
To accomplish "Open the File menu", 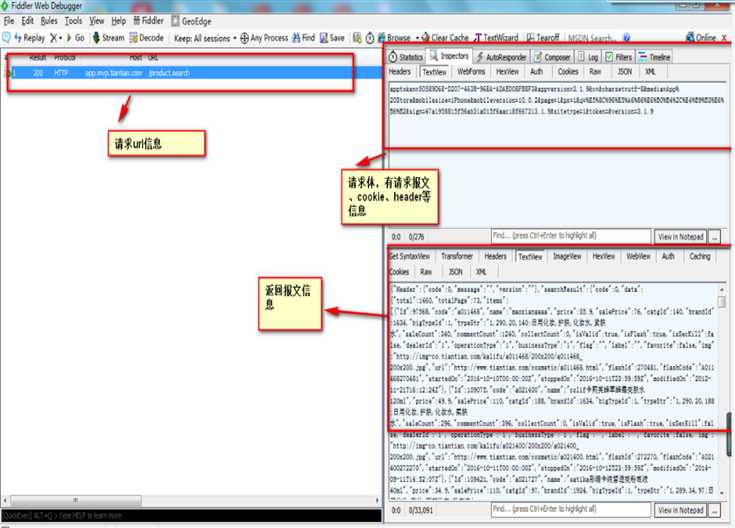I will pos(9,21).
